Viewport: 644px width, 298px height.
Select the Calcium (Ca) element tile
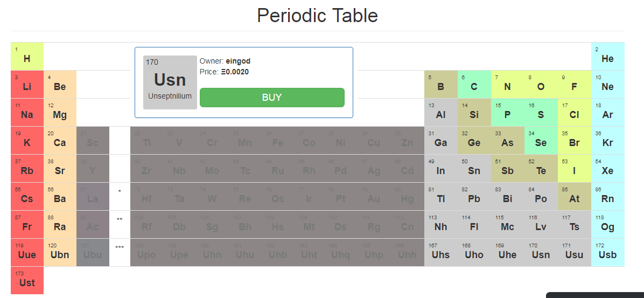60,141
